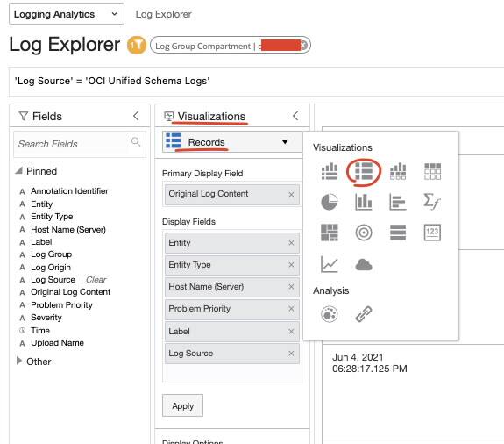Remove Original Log Content primary display field
Image resolution: width=504 pixels, height=444 pixels.
point(291,194)
